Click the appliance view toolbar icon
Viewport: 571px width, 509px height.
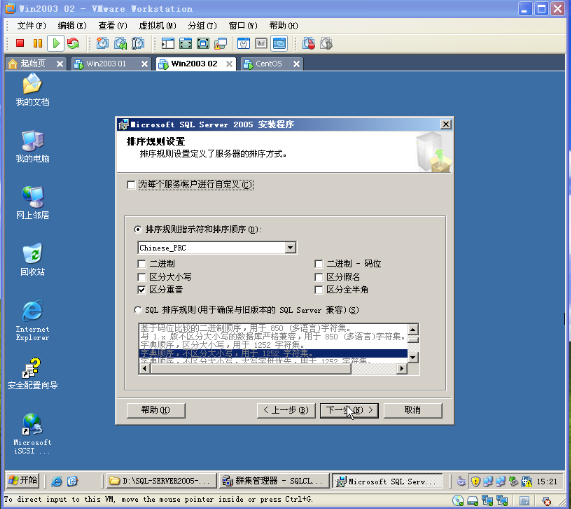tap(261, 44)
